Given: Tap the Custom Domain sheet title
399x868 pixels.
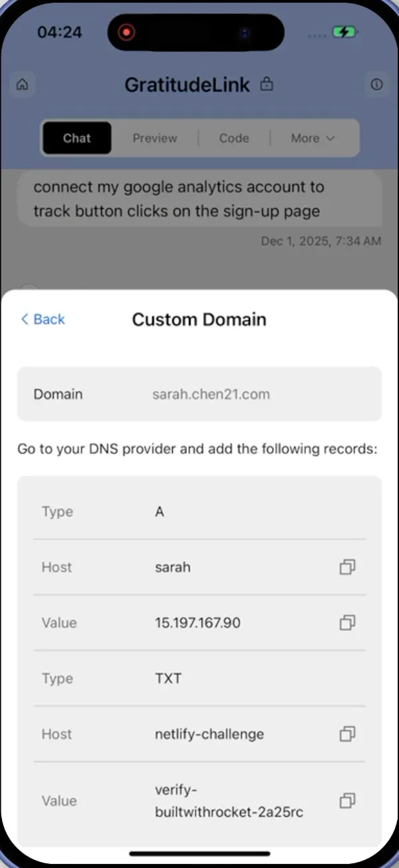Looking at the screenshot, I should (199, 320).
